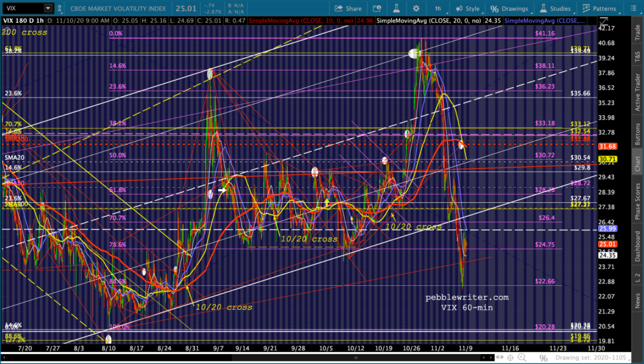Open the Patterns menu
This screenshot has width=644, height=364.
tap(599, 8)
